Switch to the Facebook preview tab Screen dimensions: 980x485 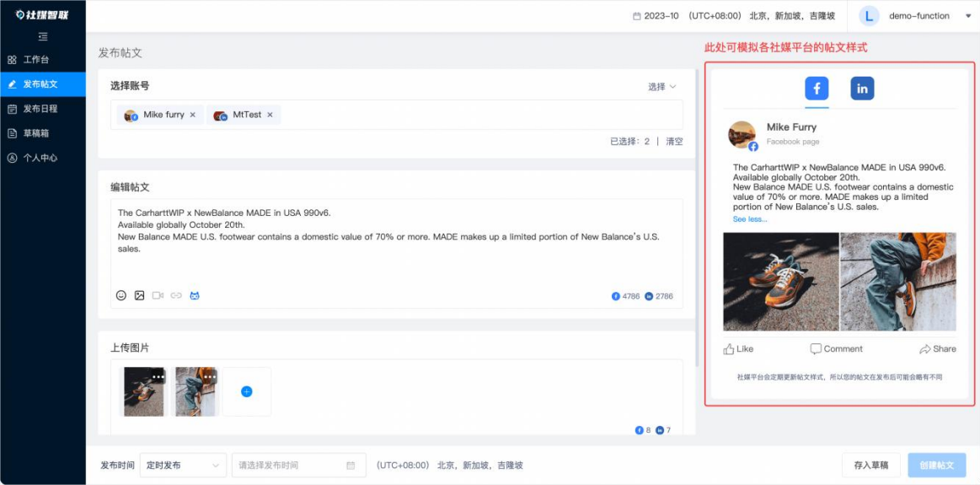(x=817, y=88)
